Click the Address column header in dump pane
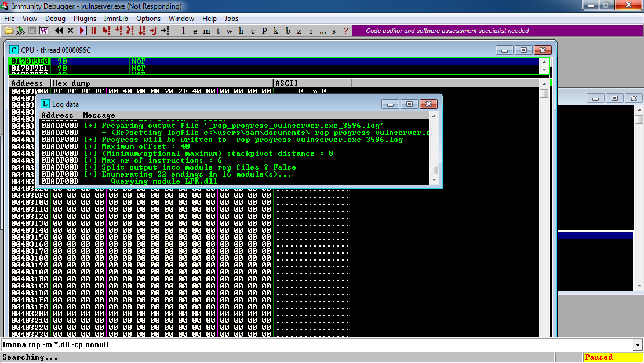The width and height of the screenshot is (644, 363). coord(30,83)
